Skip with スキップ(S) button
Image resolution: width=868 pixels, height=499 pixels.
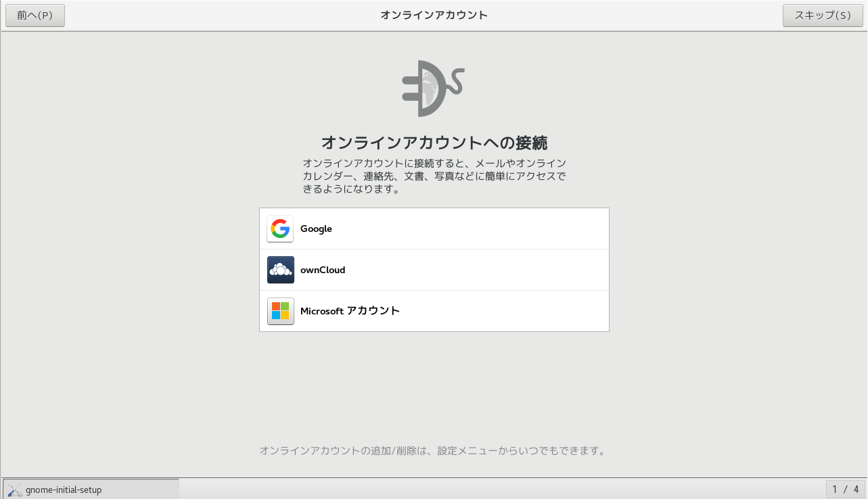(x=823, y=16)
